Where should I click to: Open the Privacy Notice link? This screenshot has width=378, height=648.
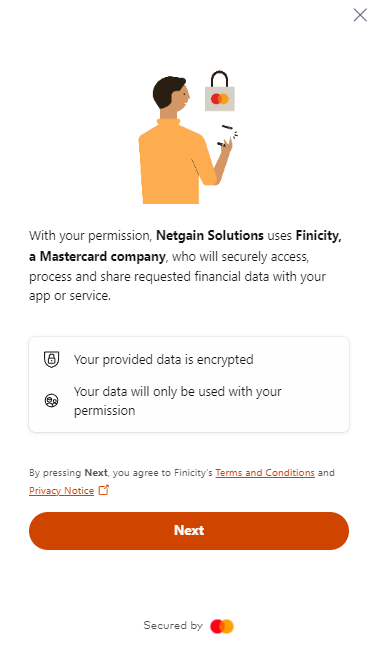[62, 491]
